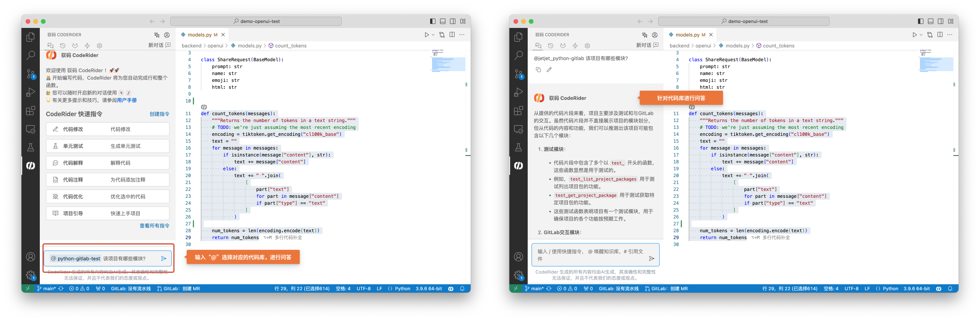
Task: Open Source Control in the left window
Action: [31, 74]
